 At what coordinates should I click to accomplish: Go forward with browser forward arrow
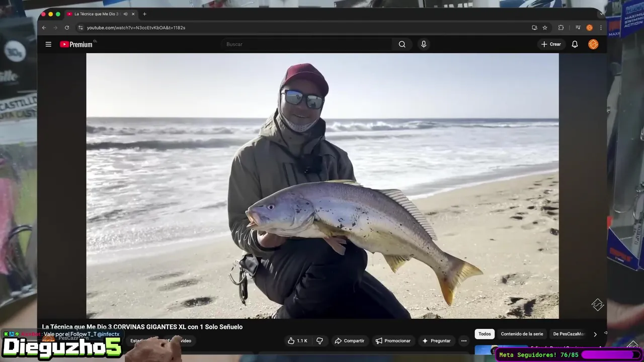[55, 28]
